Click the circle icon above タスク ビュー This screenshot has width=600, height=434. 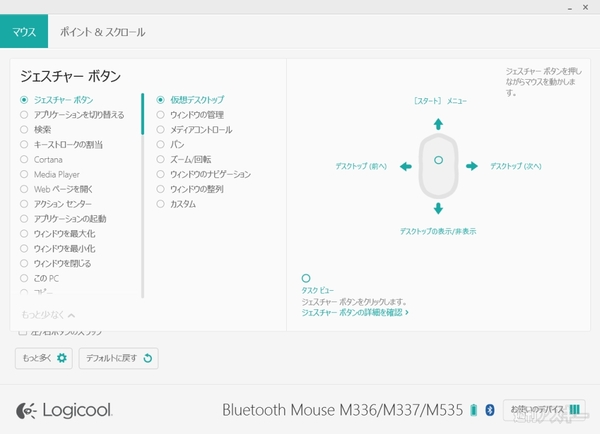306,278
